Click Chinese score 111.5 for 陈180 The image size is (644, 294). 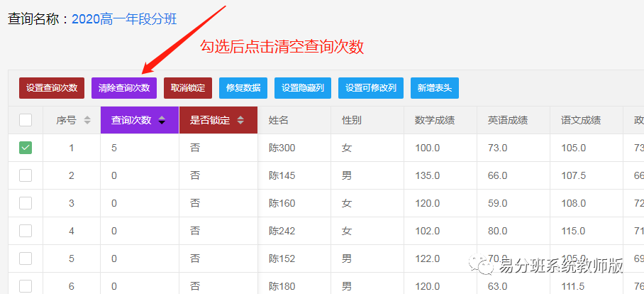point(573,286)
